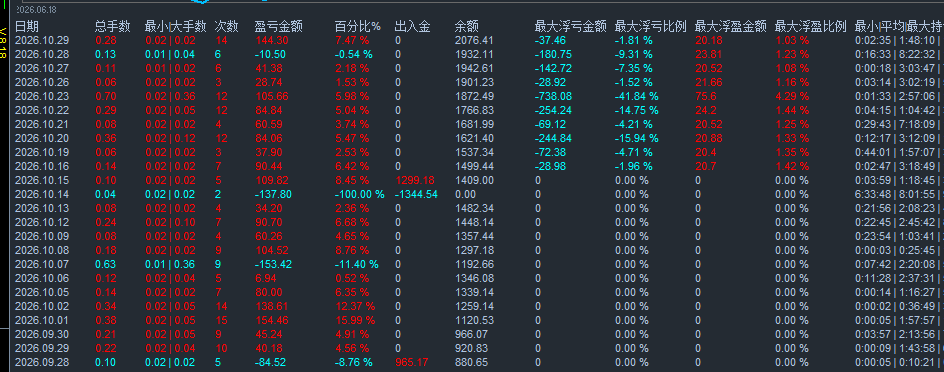Click floating loss ratio -9.31 %
944x372 pixels.
tap(634, 54)
